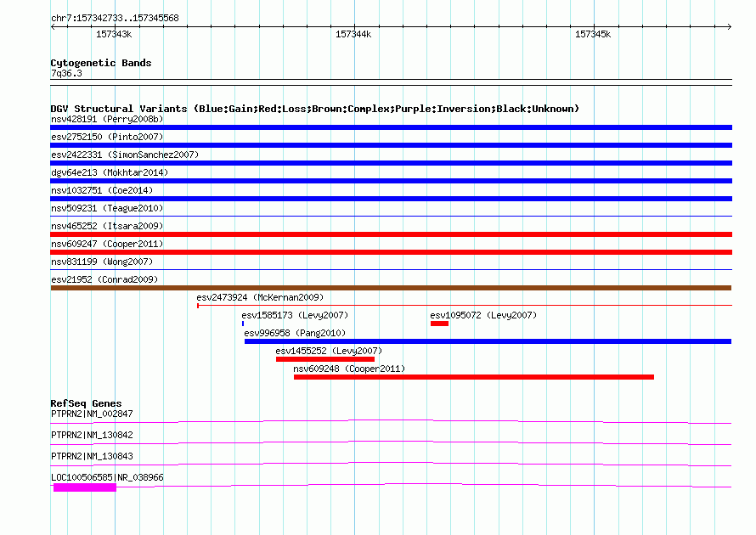This screenshot has height=535, width=756.
Task: Click the blue gain bar under esv2752150
Action: 391,145
